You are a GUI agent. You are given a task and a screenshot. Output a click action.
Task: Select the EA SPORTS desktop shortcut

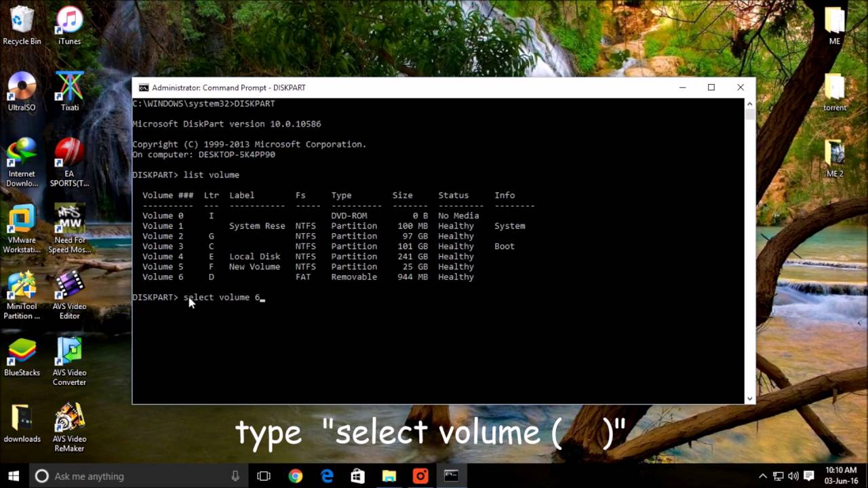click(69, 163)
